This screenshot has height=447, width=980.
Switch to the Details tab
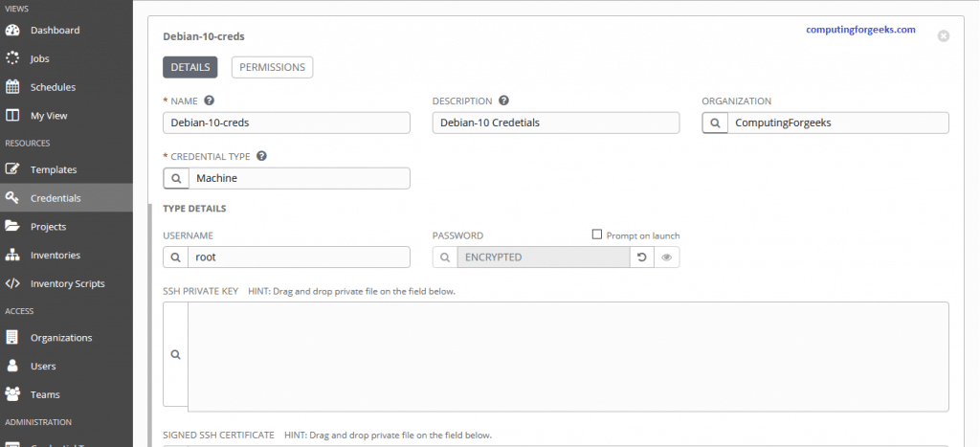[190, 68]
